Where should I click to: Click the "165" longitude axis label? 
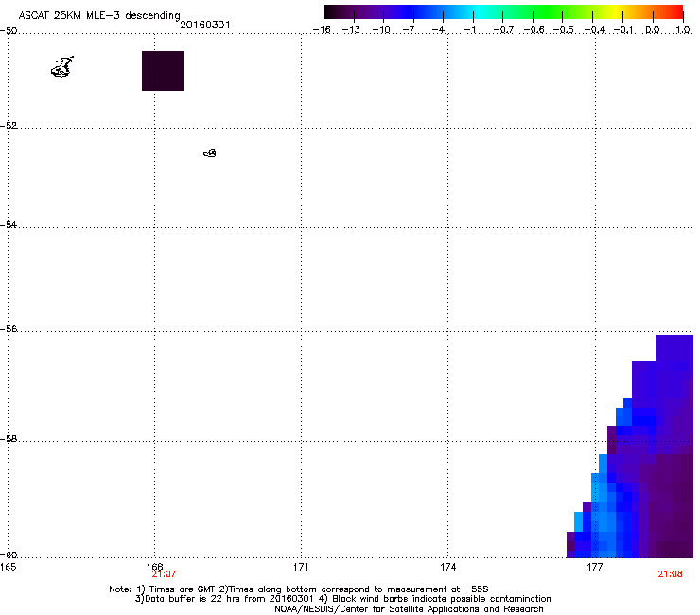point(8,567)
